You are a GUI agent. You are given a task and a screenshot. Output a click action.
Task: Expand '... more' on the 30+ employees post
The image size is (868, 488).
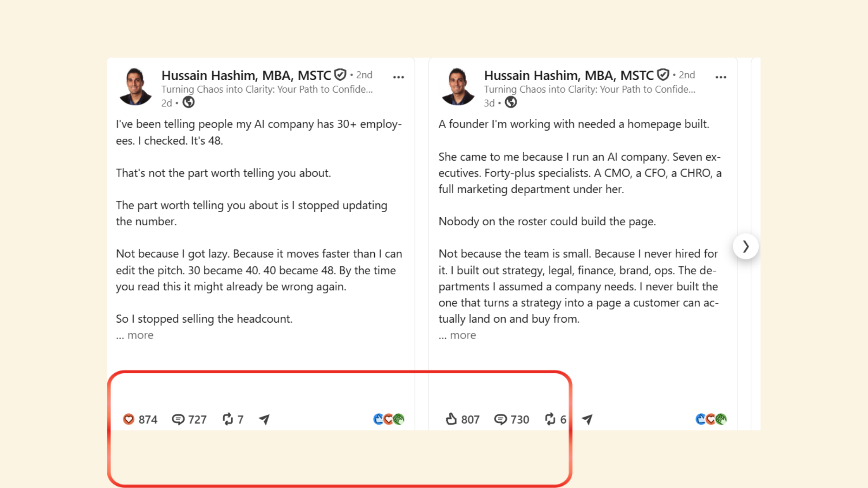pos(134,335)
